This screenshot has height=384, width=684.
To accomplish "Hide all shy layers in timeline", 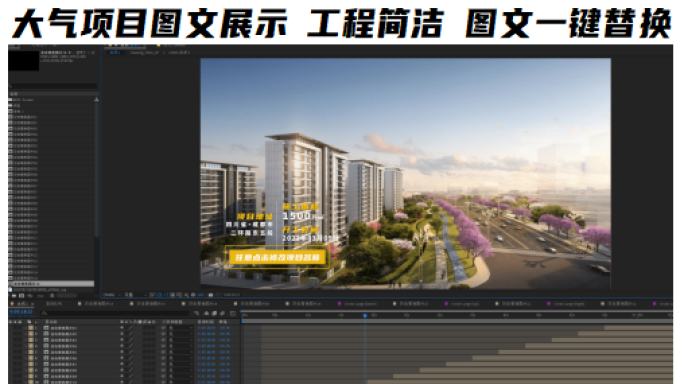I will (206, 313).
